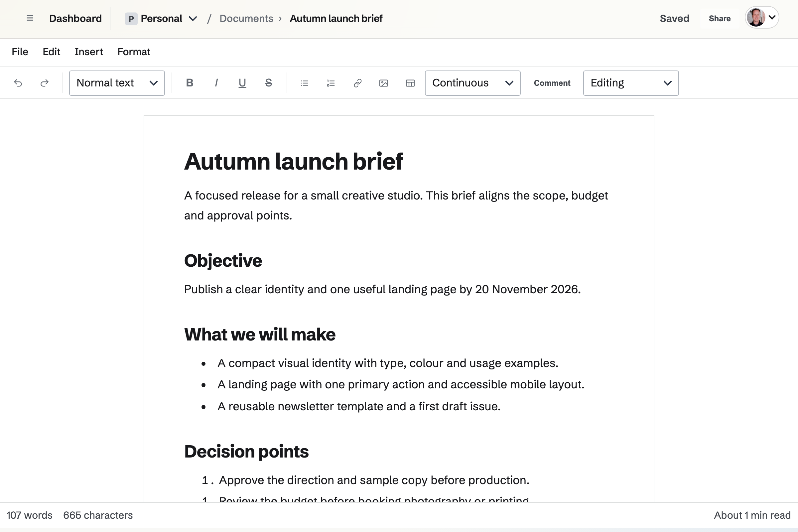This screenshot has width=798, height=532.
Task: Open the Normal text style dropdown
Action: [117, 83]
